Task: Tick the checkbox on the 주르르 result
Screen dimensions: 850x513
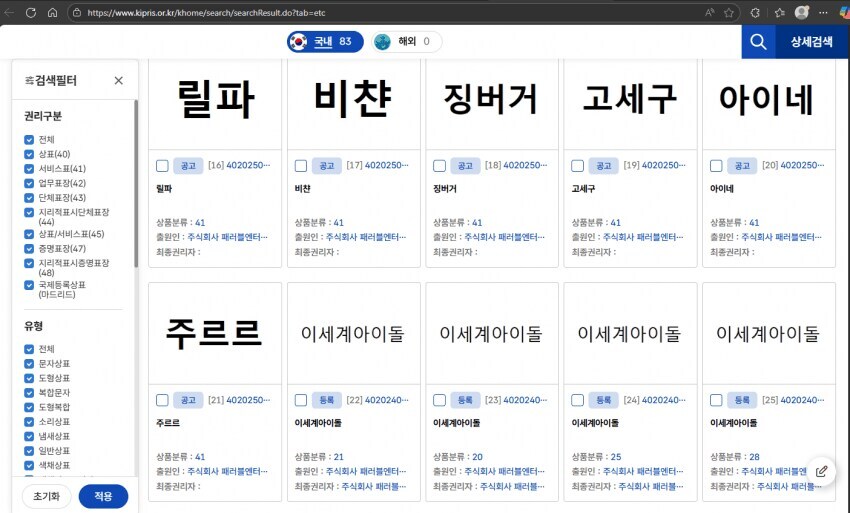Action: [x=162, y=400]
